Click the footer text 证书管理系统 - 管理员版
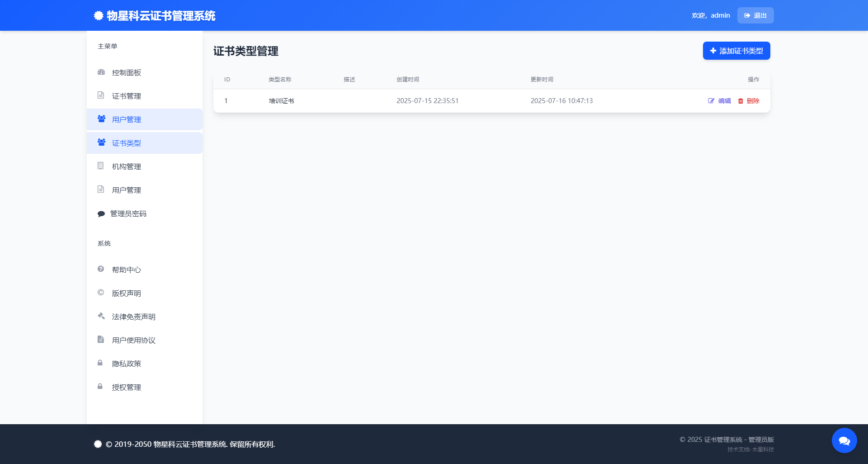 tap(727, 440)
